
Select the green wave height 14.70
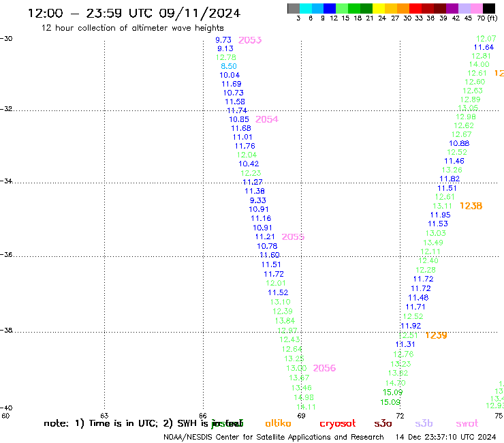point(395,383)
